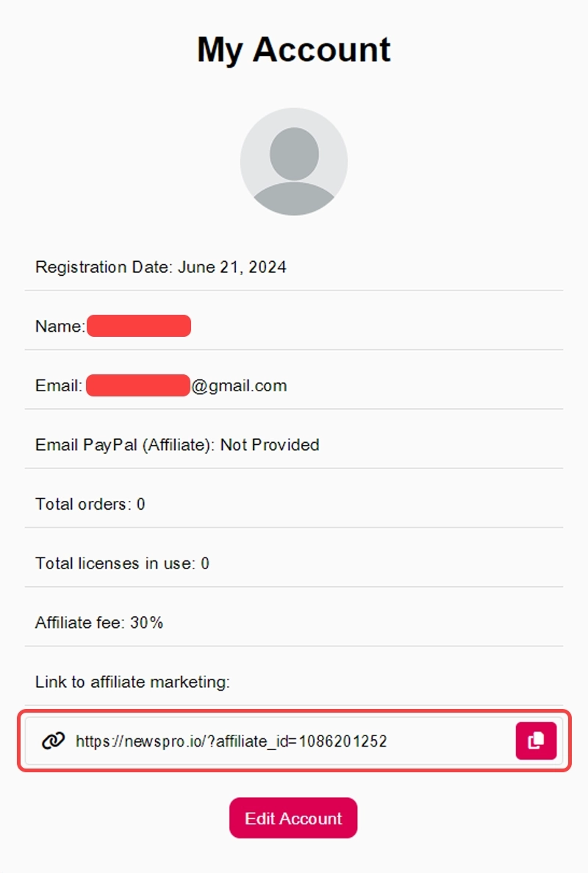
Task: Click the Edit Account button
Action: coord(293,818)
